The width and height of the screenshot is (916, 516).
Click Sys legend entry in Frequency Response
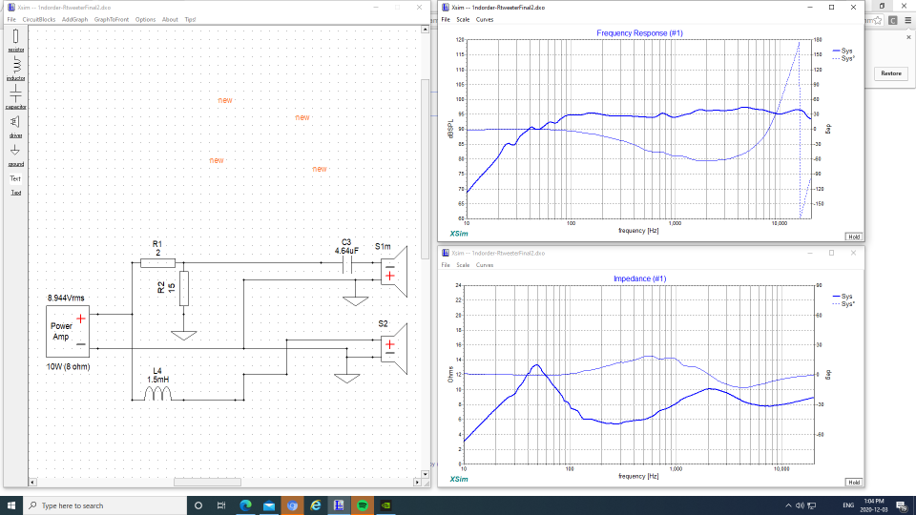coord(842,51)
